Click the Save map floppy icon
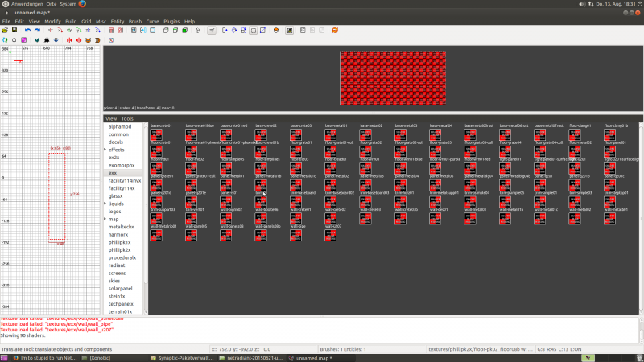 click(x=14, y=31)
